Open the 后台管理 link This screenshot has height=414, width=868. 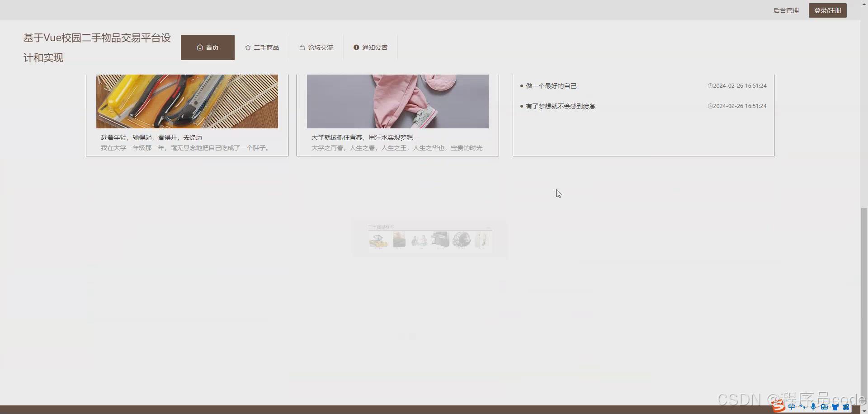[x=786, y=10]
